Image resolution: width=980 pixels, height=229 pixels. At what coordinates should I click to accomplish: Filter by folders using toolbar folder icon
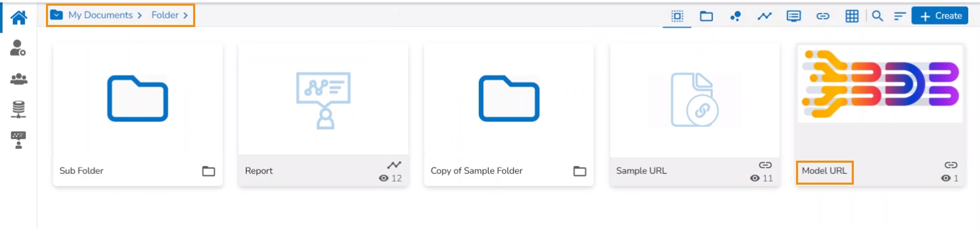[x=706, y=16]
